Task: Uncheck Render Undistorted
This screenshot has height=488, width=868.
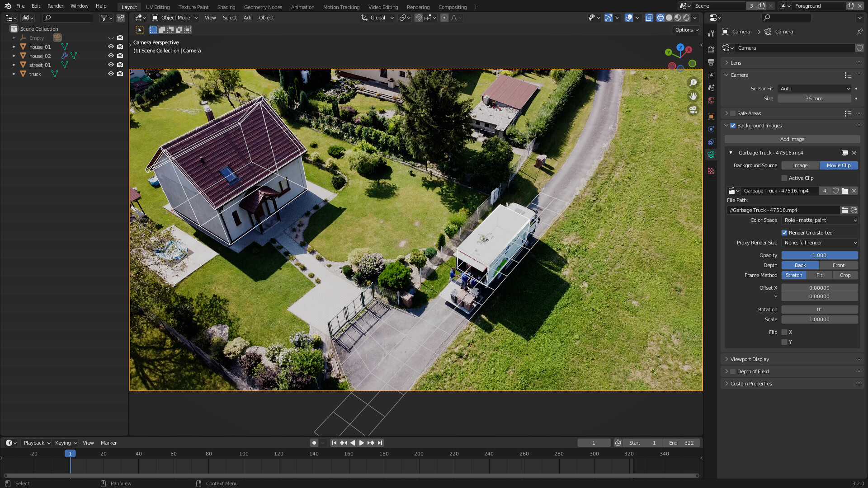Action: coord(785,232)
